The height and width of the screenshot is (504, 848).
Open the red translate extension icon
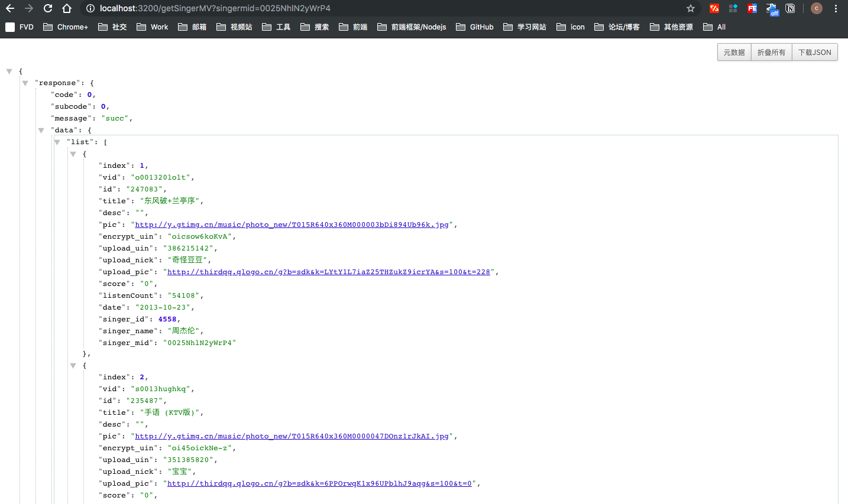point(714,8)
